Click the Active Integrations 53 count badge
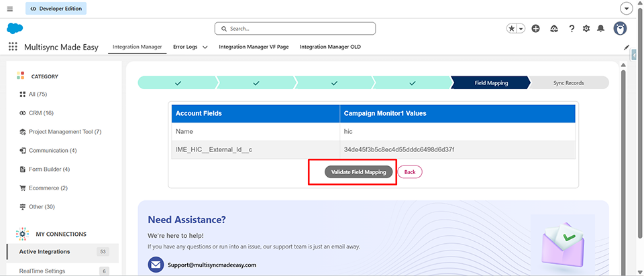Screen dimensions: 644x276 click(103, 252)
